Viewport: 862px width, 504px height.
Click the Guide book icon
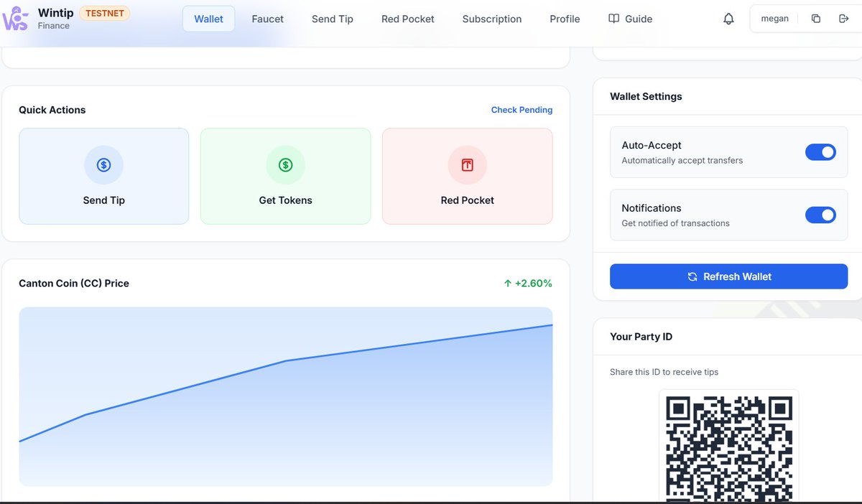pyautogui.click(x=613, y=19)
